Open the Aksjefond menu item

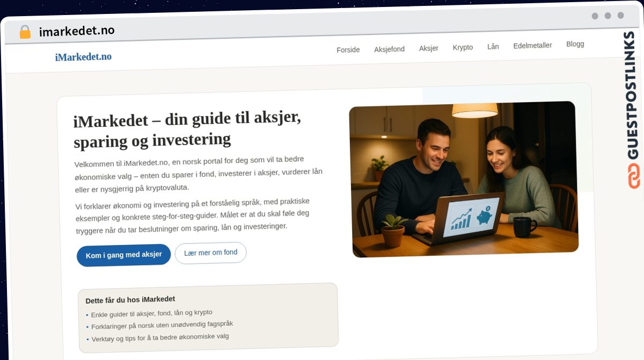(x=389, y=49)
